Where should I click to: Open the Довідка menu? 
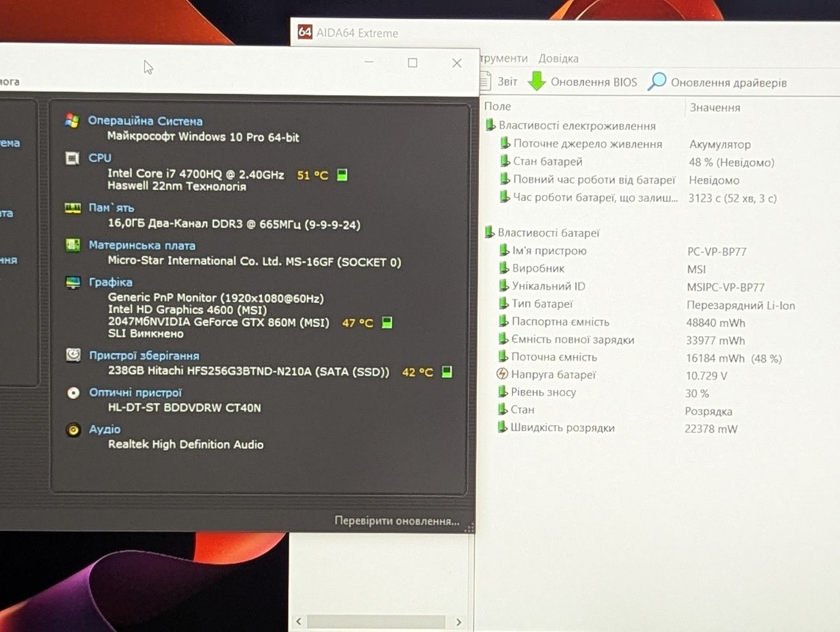558,58
